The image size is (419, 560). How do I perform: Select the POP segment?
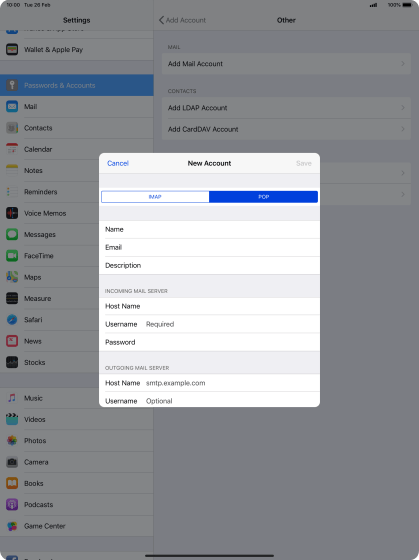tap(264, 197)
